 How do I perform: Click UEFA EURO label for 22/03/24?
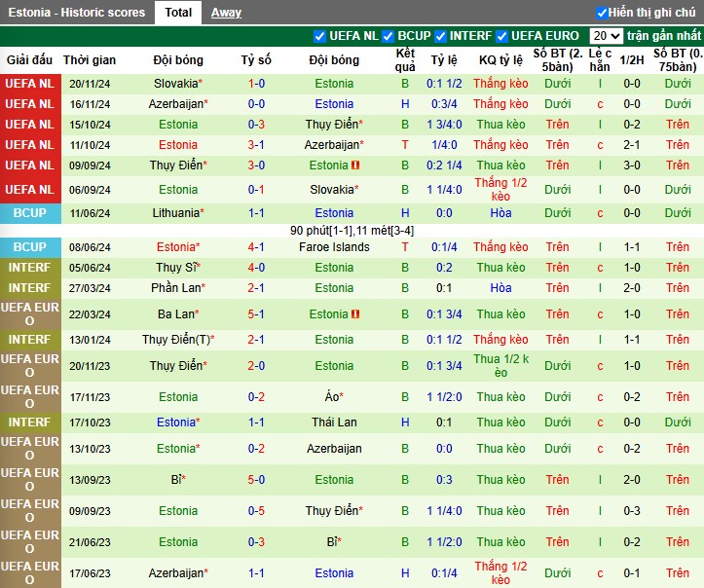[29, 314]
